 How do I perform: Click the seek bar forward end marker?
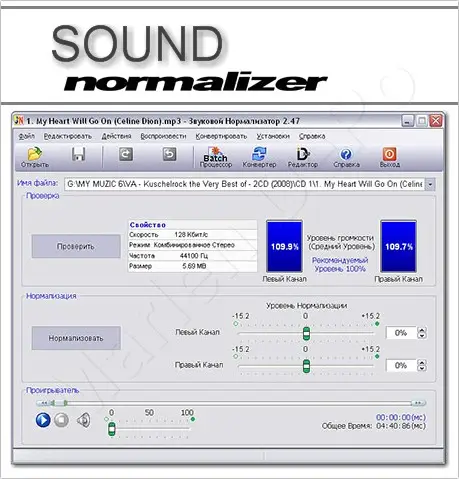click(419, 403)
